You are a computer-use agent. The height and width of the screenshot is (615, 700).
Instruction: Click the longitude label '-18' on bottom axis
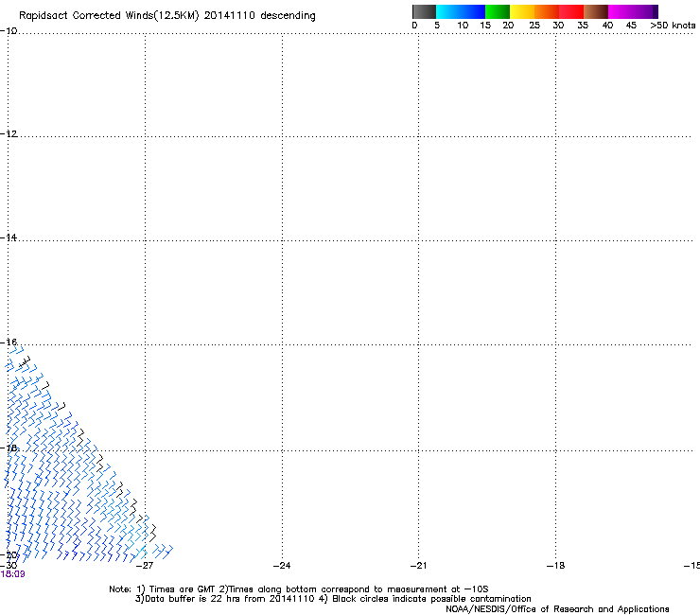click(555, 566)
